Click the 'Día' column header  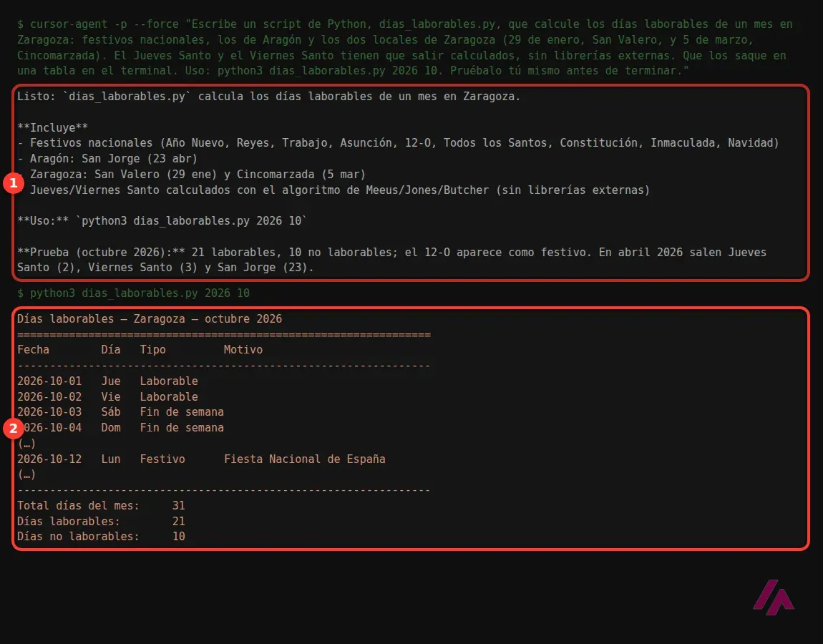tap(111, 350)
